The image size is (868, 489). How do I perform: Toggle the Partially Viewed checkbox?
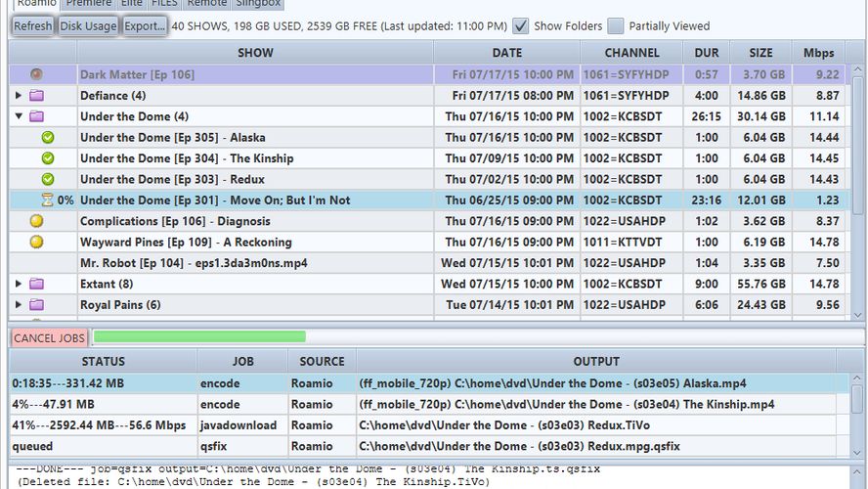pos(615,26)
